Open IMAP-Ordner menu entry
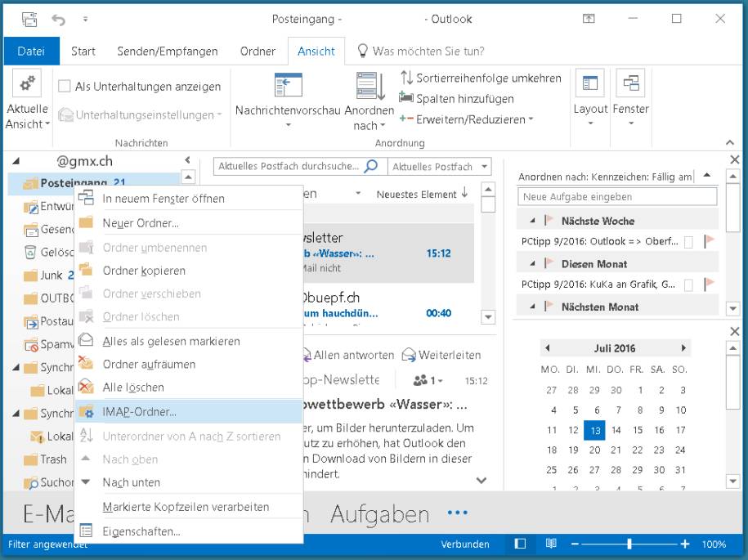This screenshot has width=748, height=560. tap(189, 412)
